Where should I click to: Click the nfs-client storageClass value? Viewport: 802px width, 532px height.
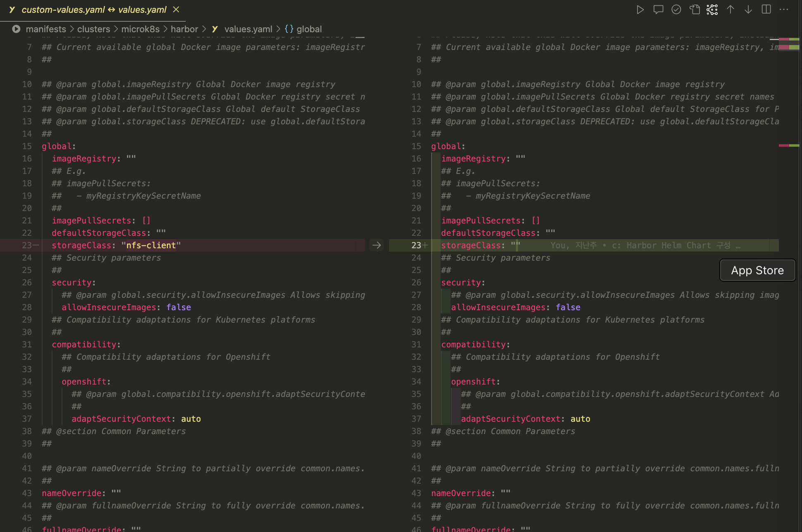[x=151, y=245]
